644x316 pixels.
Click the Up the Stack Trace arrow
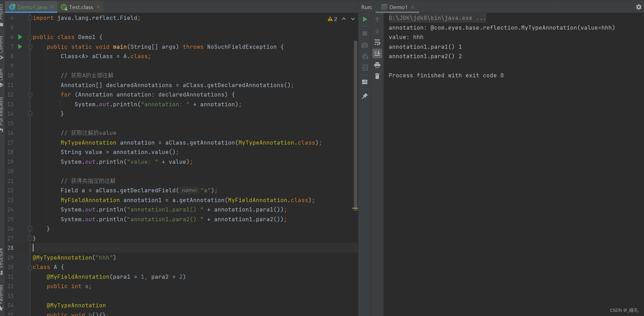click(377, 20)
